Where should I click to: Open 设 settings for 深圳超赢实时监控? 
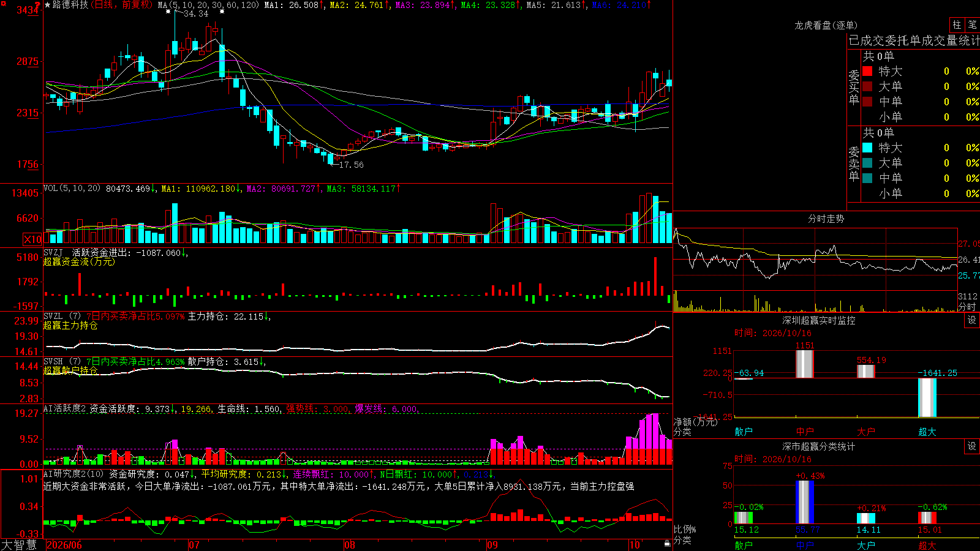click(x=972, y=320)
